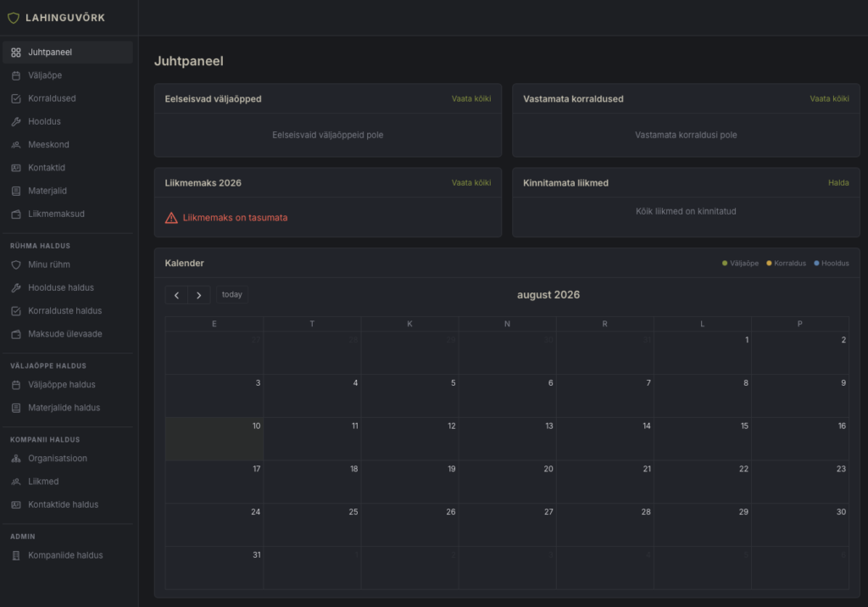Click the Lahinguvõrk brand title
Image resolution: width=868 pixels, height=607 pixels.
click(x=65, y=18)
